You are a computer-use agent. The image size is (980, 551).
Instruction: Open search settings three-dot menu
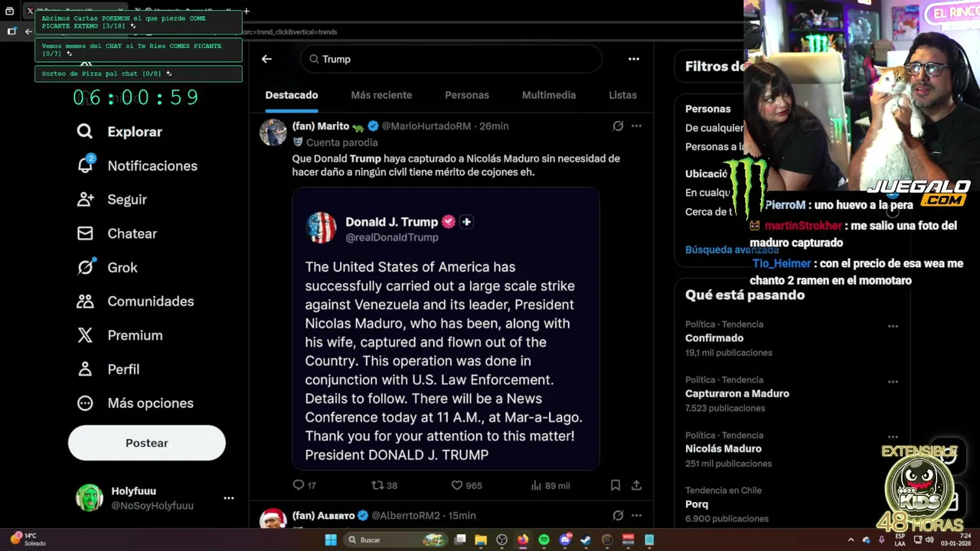pyautogui.click(x=633, y=59)
